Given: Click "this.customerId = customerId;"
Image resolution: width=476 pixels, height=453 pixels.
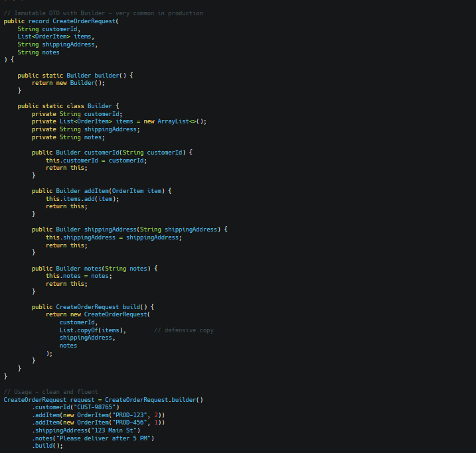Looking at the screenshot, I should tap(96, 161).
